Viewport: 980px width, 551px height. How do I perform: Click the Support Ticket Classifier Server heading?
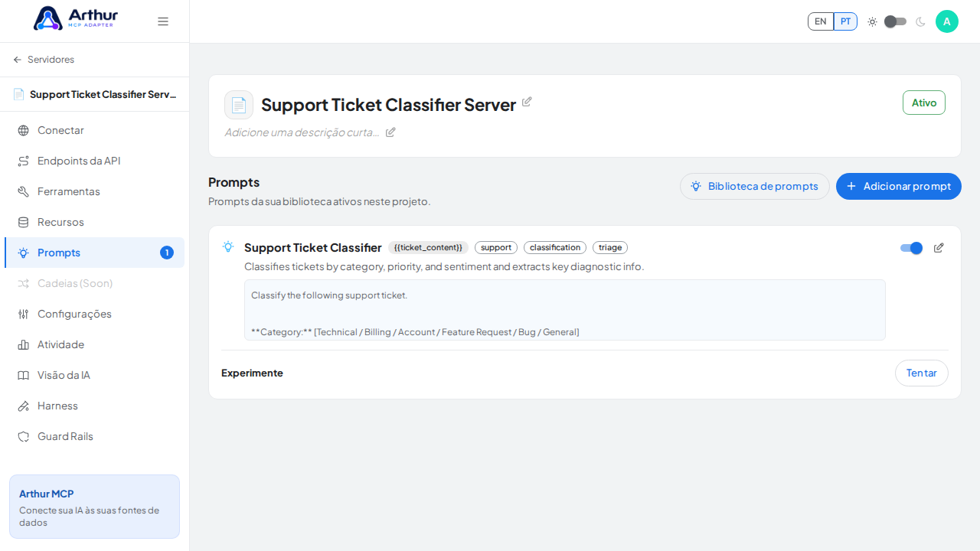point(389,105)
